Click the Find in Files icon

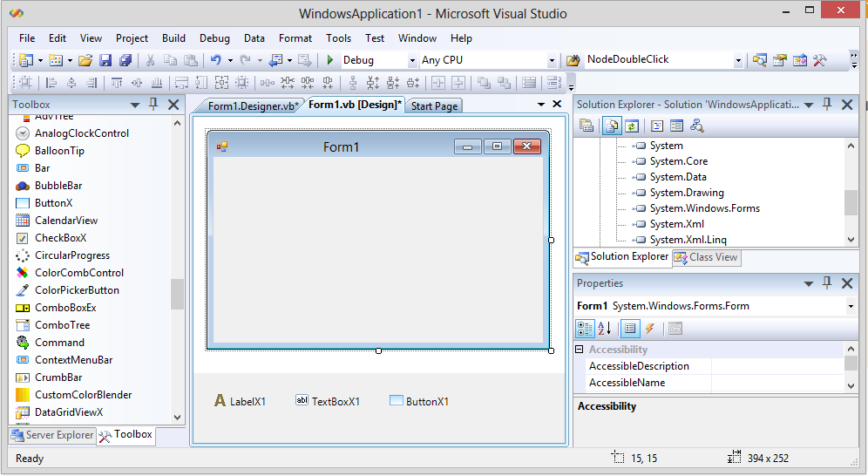point(573,60)
